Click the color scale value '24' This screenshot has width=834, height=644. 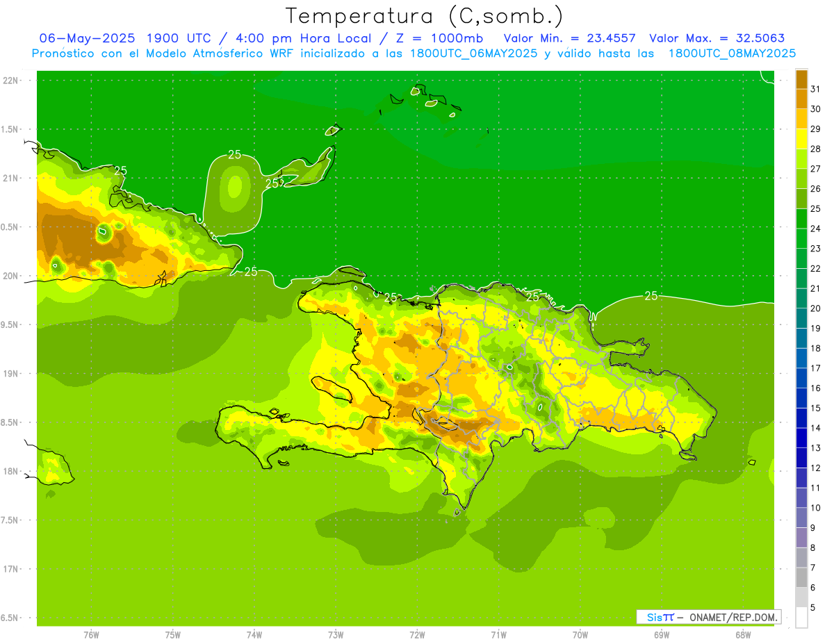(x=816, y=229)
